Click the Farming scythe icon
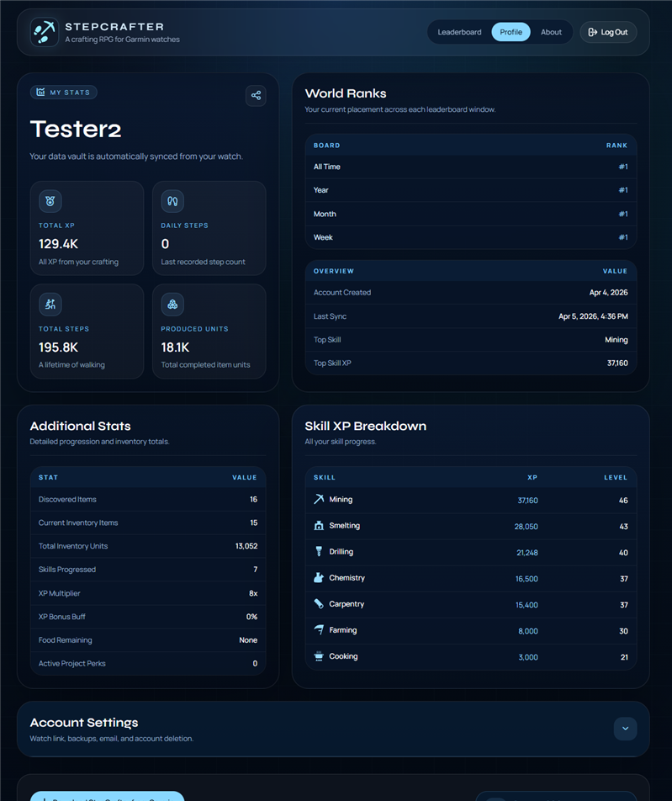Image resolution: width=672 pixels, height=801 pixels. [x=319, y=630]
